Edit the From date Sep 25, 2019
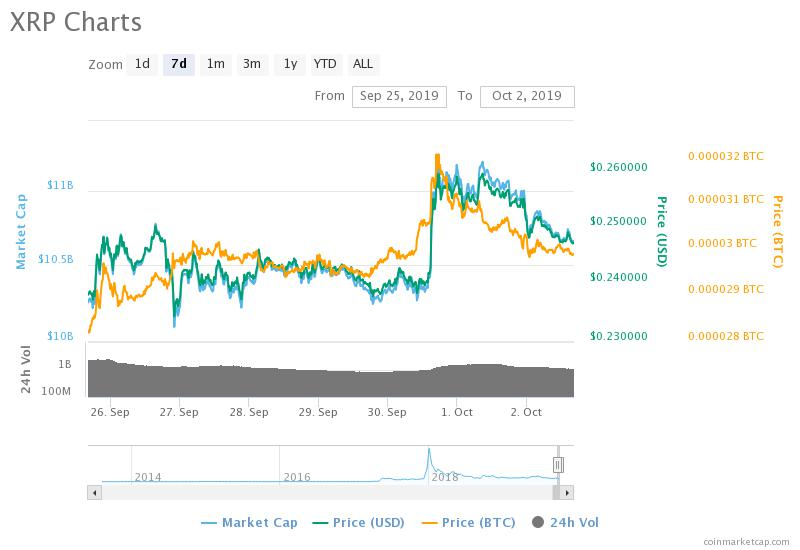The image size is (800, 550). (x=399, y=96)
